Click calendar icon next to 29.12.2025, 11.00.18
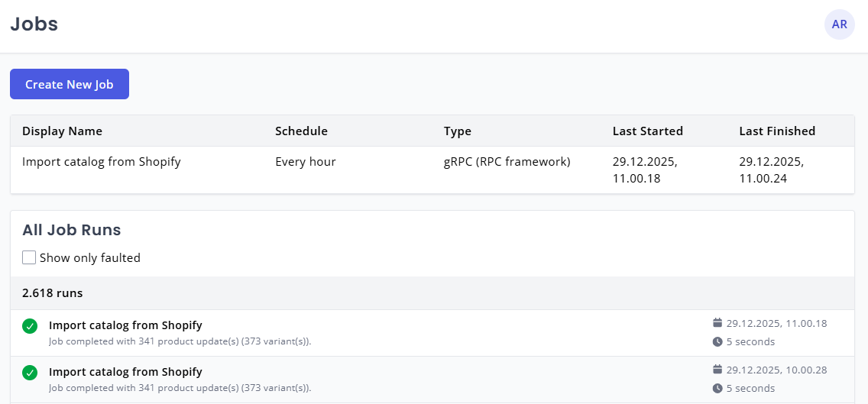868x404 pixels. [717, 323]
